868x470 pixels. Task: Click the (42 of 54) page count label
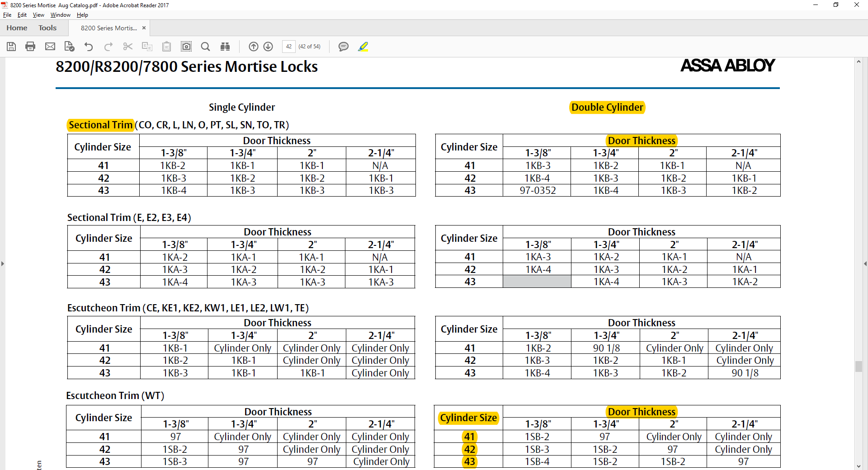(309, 47)
